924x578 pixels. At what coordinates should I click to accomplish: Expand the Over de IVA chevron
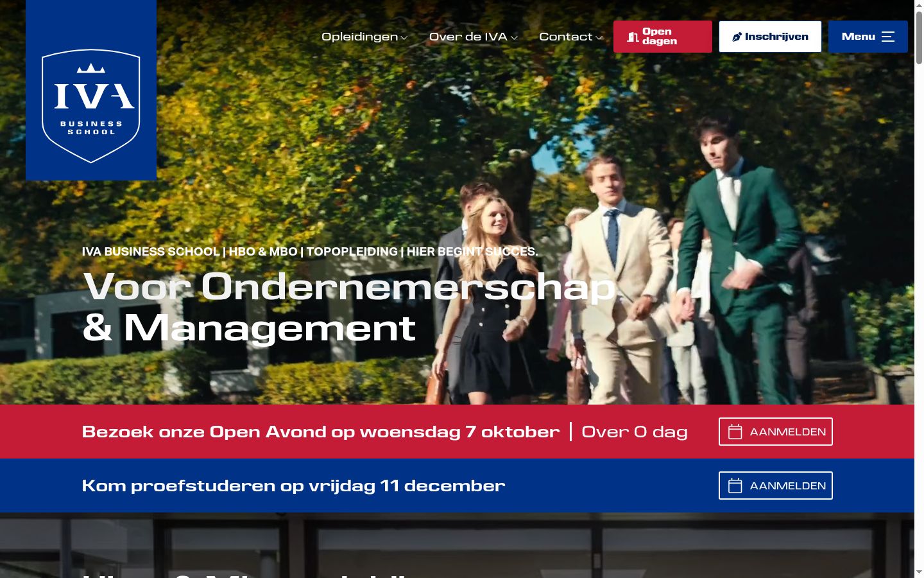coord(514,38)
